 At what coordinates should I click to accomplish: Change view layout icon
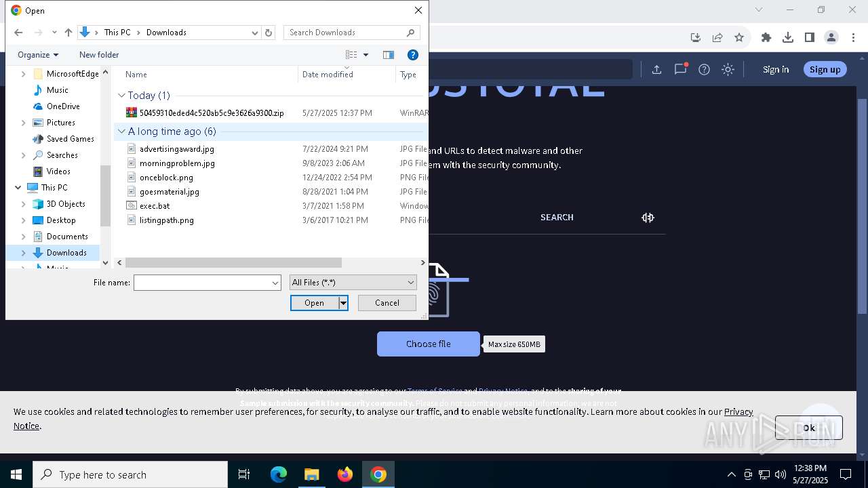click(x=351, y=55)
